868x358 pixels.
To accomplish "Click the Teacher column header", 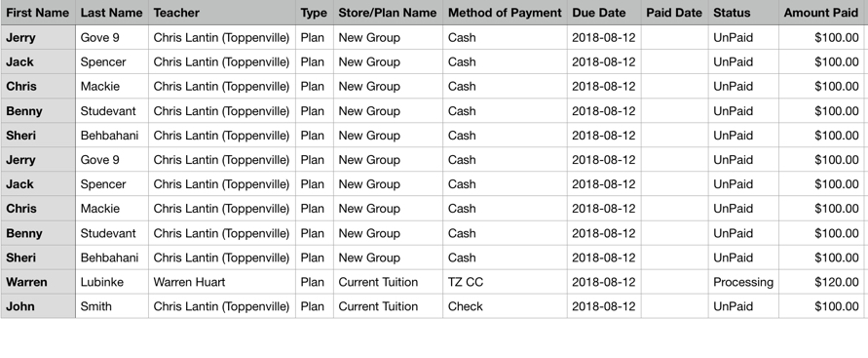I will (x=222, y=13).
